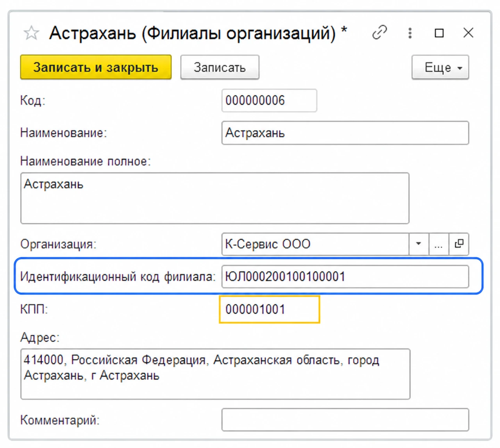Click the Код: label

pos(33,100)
